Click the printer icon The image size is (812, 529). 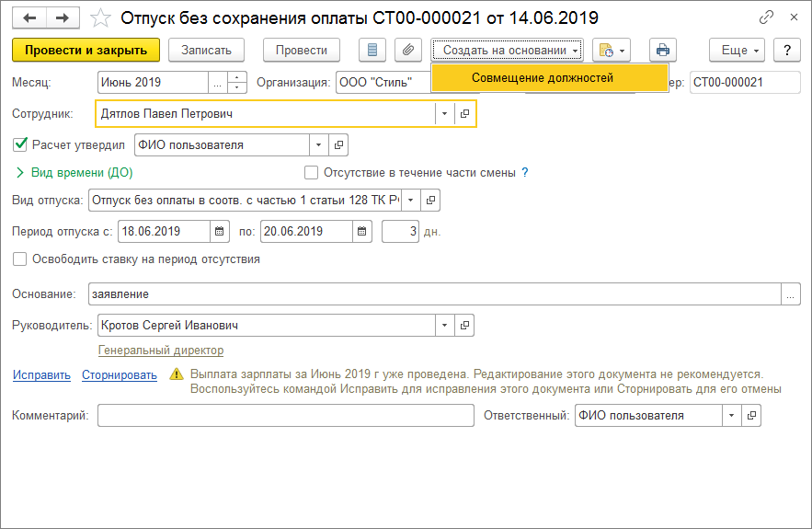662,50
